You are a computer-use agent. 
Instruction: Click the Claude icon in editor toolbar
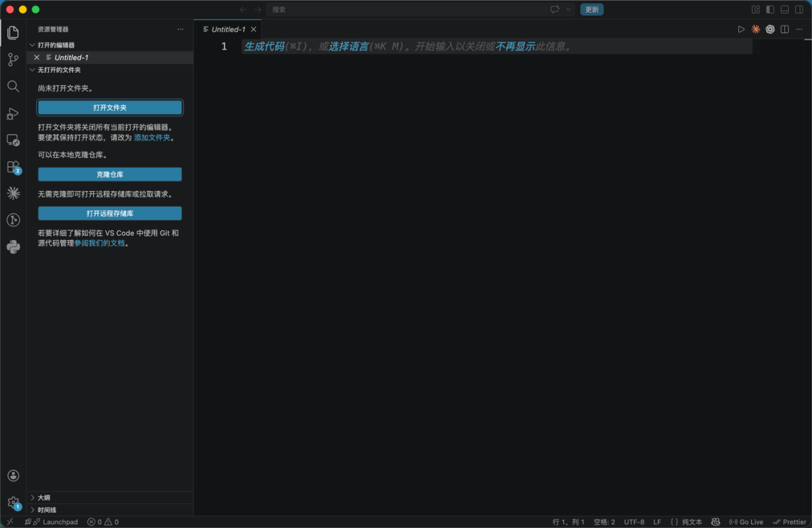756,29
